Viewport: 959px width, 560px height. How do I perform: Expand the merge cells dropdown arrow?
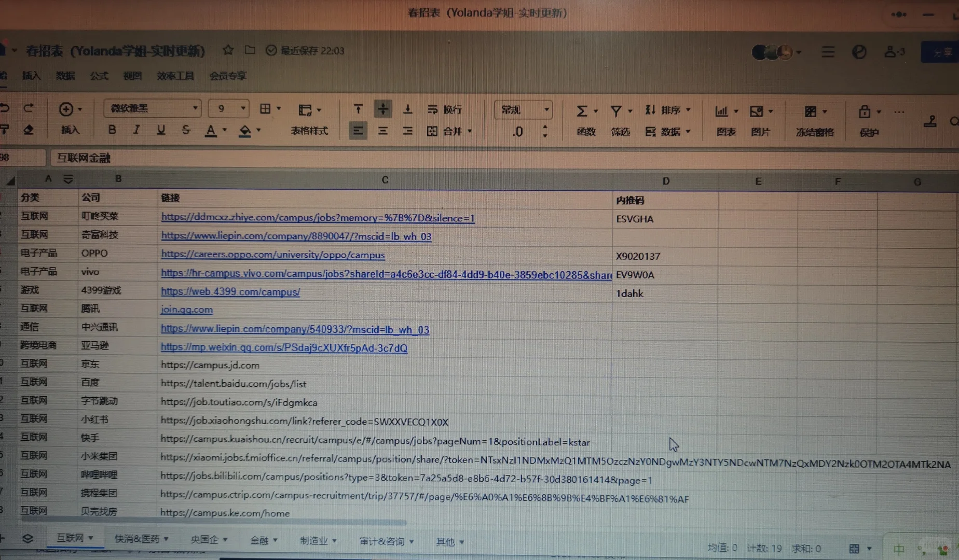470,131
